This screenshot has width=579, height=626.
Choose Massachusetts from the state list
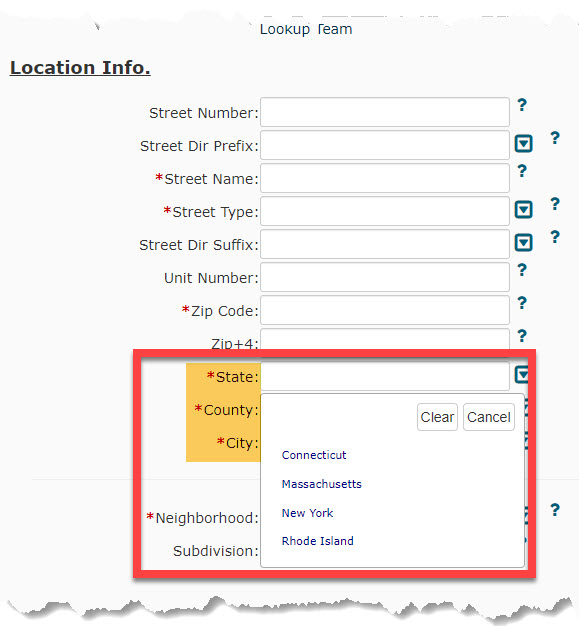[321, 484]
